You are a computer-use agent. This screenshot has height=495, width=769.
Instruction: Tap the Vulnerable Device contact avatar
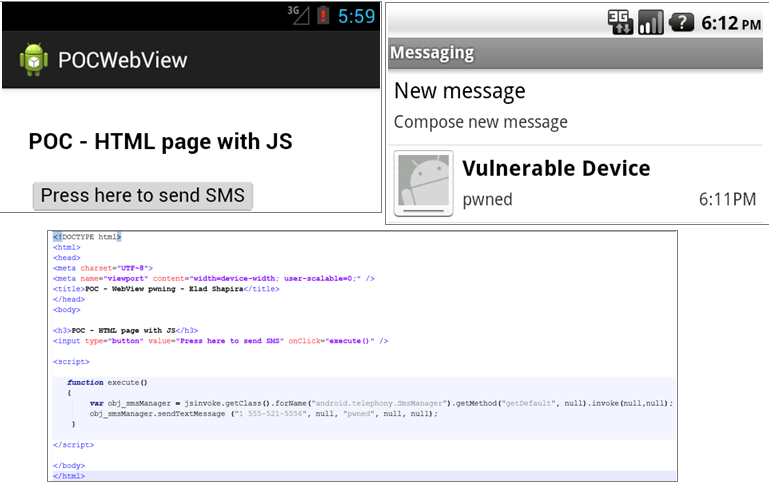pyautogui.click(x=423, y=183)
